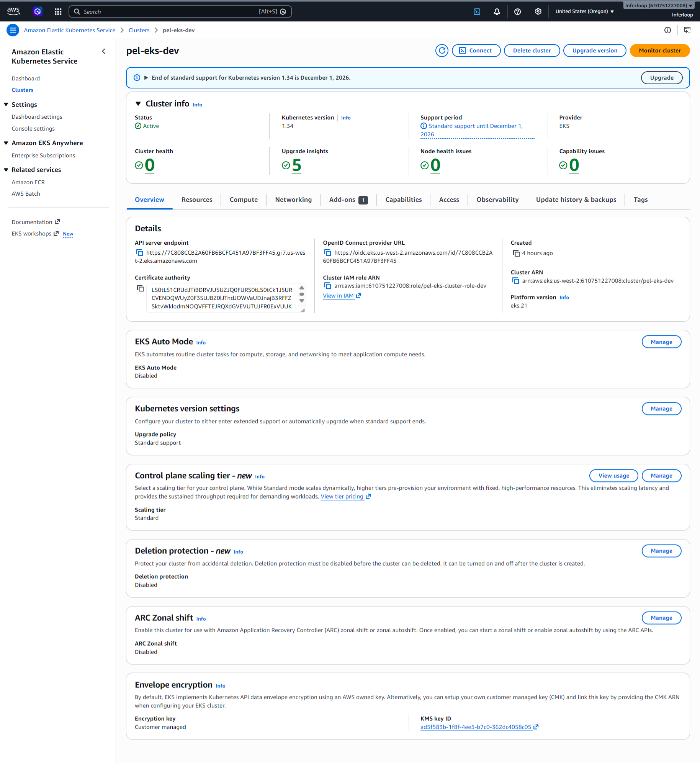
Task: Copy the Cluster IAM role ARN
Action: pyautogui.click(x=328, y=286)
